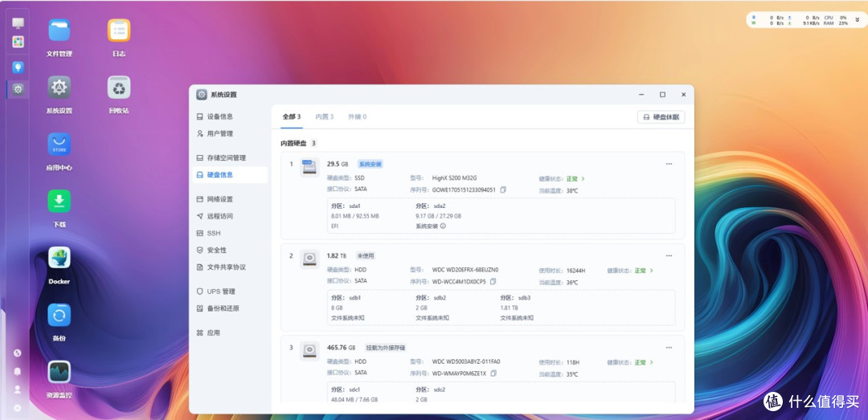Click the HDD icon of the 465.76 GB disk
The height and width of the screenshot is (420, 868).
point(310,350)
